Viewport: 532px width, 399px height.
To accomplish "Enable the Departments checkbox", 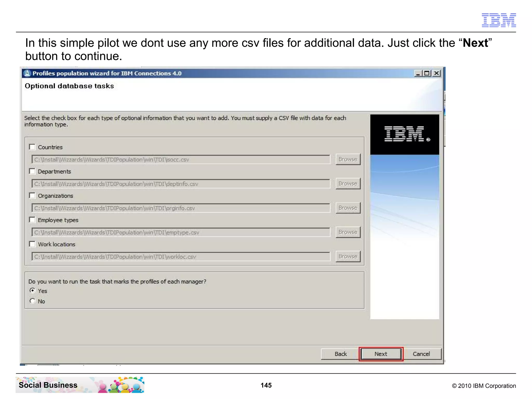I will 32,171.
